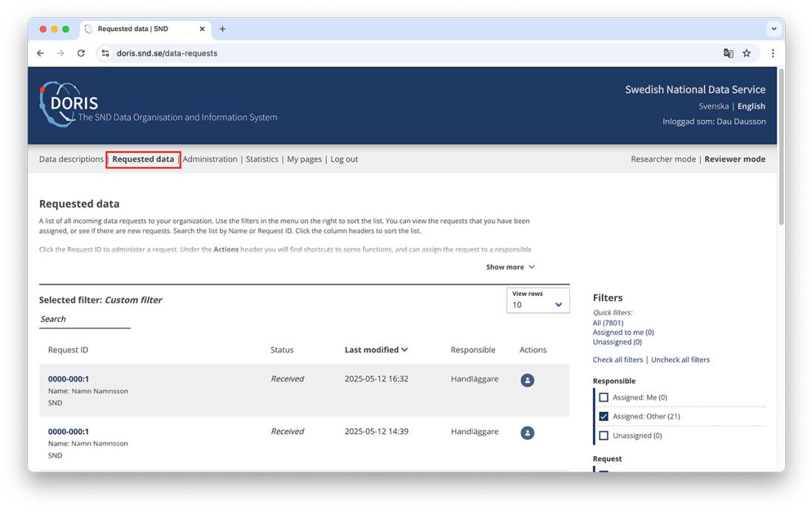Click Check all filters
The image size is (812, 510).
617,360
